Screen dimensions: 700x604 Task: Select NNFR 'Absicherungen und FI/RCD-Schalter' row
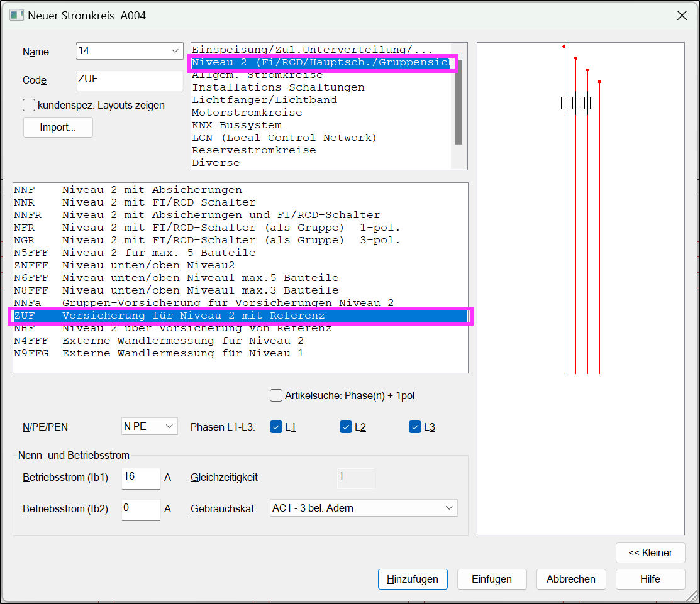click(x=241, y=215)
